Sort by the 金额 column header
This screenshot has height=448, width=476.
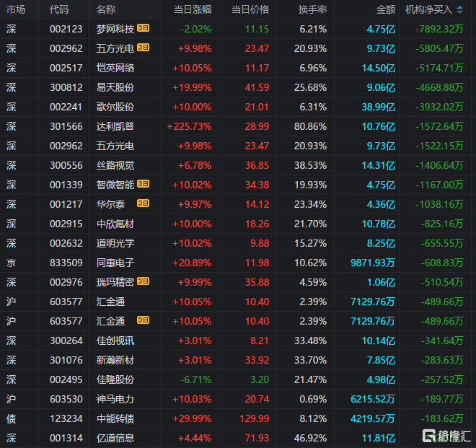(386, 9)
